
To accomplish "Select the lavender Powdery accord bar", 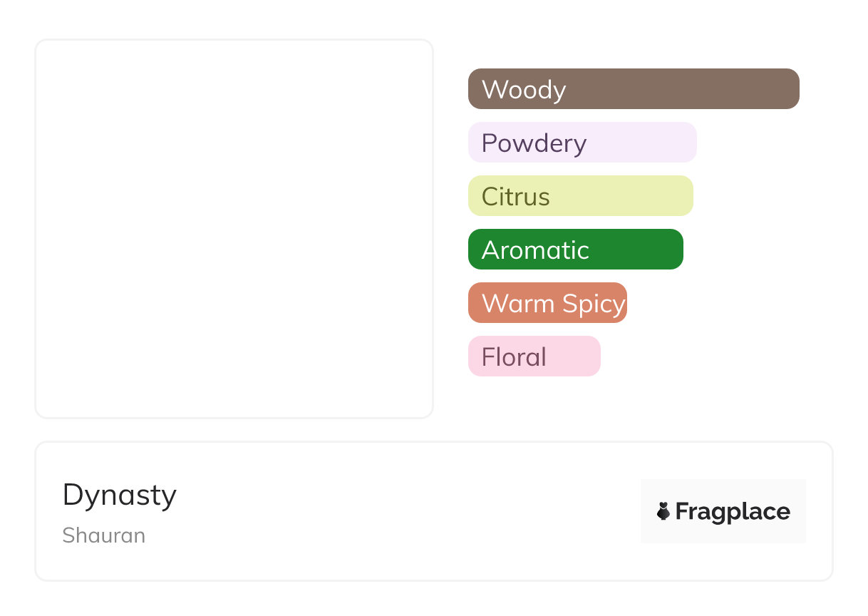I will click(641, 143).
